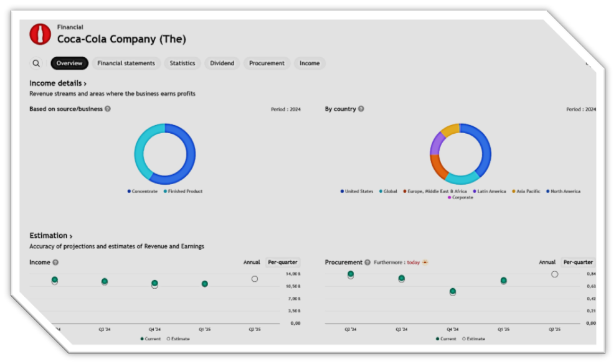Viewport: 616px width, 364px height.
Task: Click Procurement chart data point for Q3 '24
Action: click(x=402, y=278)
